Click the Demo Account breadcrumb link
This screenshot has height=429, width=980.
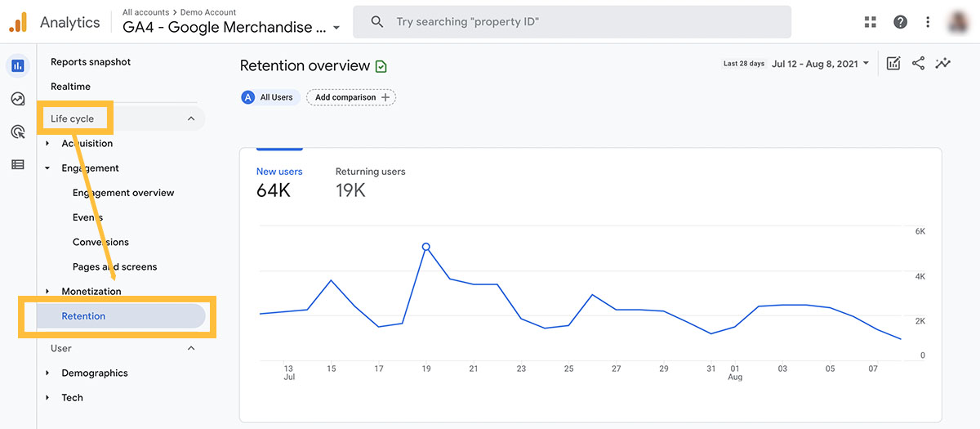208,12
